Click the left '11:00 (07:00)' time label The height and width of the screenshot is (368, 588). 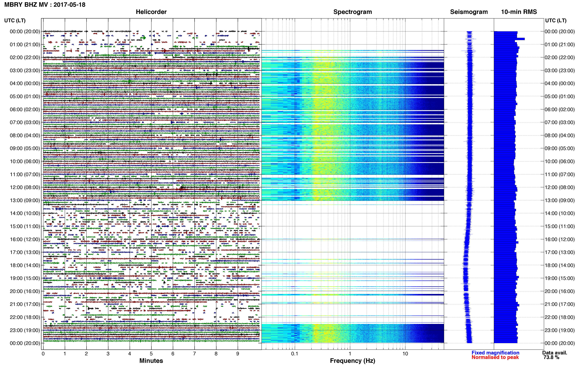click(x=25, y=174)
